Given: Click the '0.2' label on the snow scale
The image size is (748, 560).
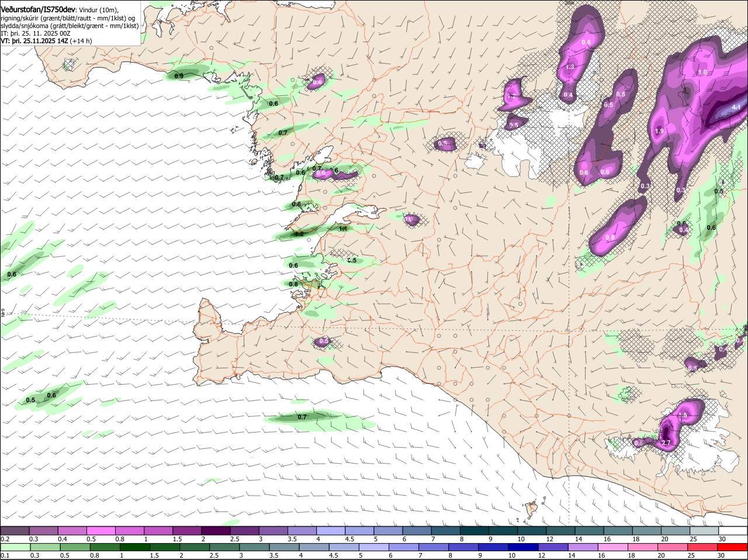Looking at the screenshot, I should tap(5, 538).
